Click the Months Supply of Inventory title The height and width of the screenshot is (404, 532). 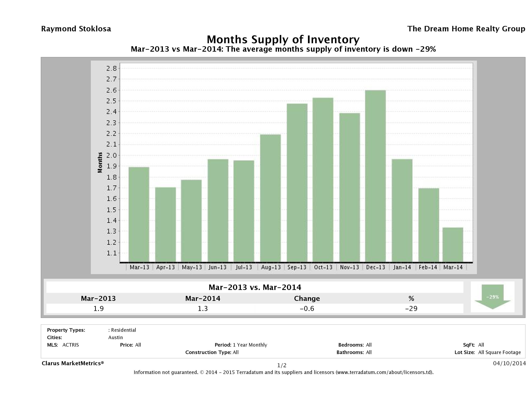[x=283, y=39]
